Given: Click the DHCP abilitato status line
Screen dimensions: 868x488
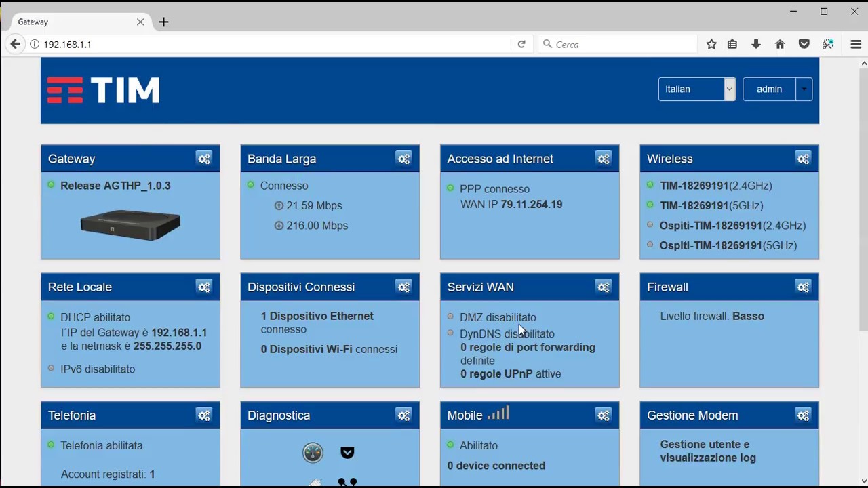Looking at the screenshot, I should (x=95, y=317).
